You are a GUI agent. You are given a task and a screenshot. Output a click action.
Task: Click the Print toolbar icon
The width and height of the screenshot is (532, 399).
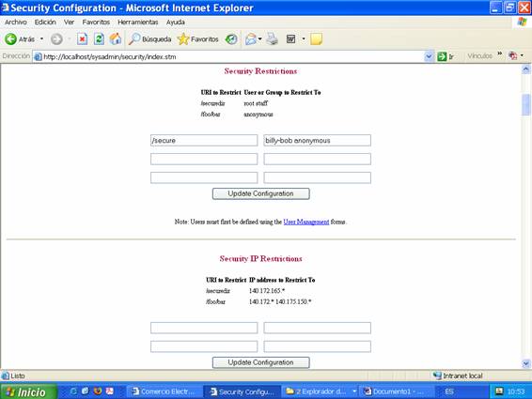pos(272,39)
